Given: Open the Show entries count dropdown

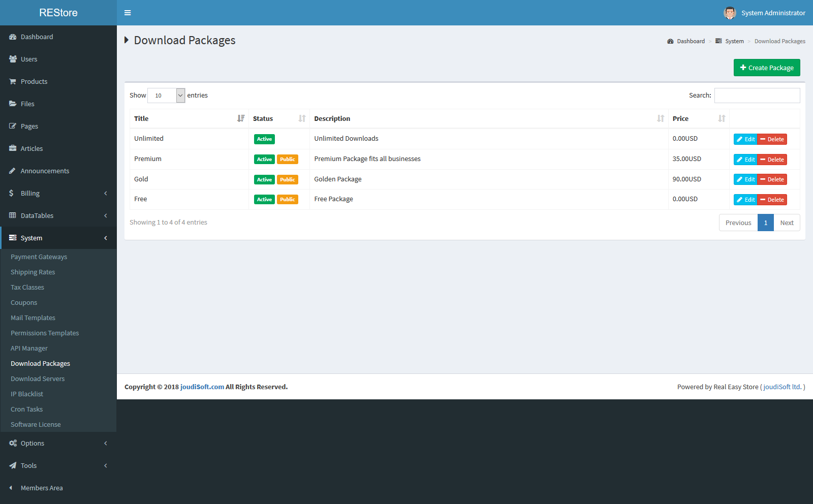Looking at the screenshot, I should pos(166,96).
